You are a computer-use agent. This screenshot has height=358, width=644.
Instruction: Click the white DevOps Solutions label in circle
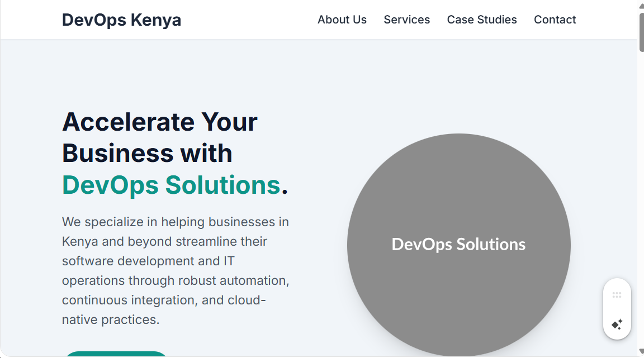[x=458, y=245]
